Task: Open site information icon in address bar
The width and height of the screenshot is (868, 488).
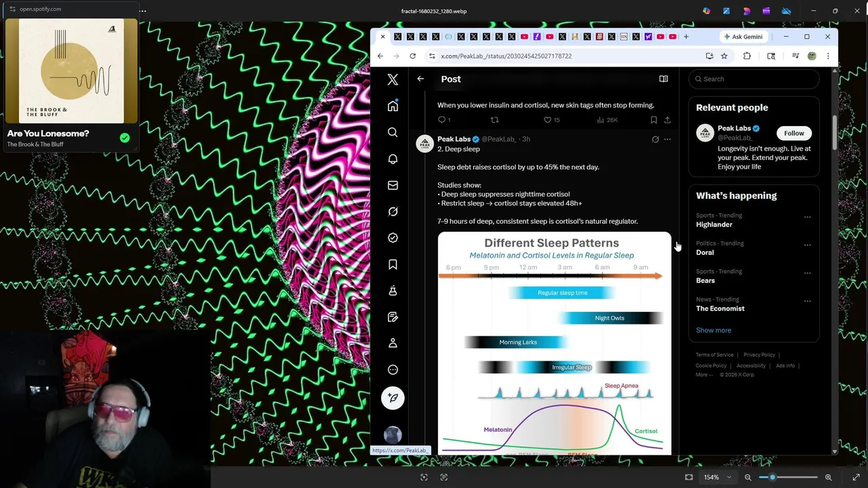Action: (432, 56)
